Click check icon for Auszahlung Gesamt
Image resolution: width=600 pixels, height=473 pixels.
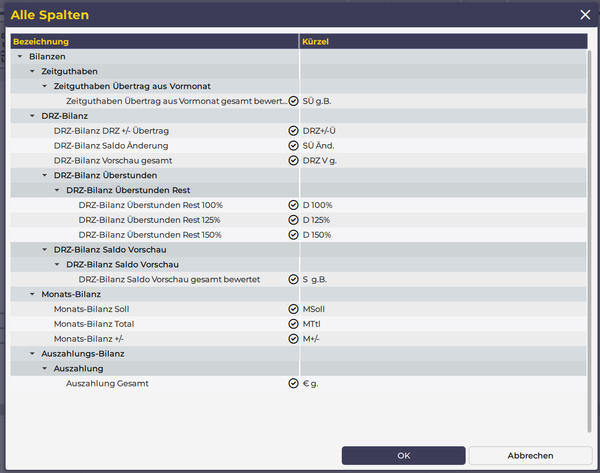pos(294,383)
